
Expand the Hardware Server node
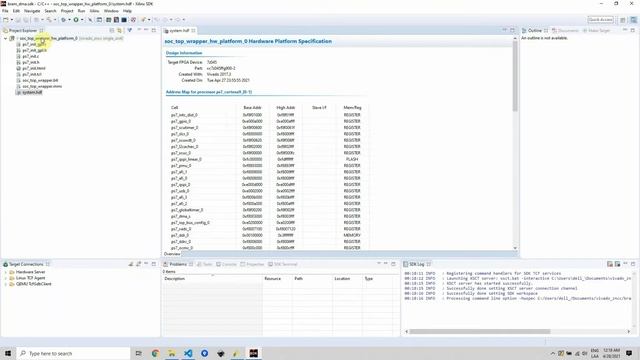[5, 272]
